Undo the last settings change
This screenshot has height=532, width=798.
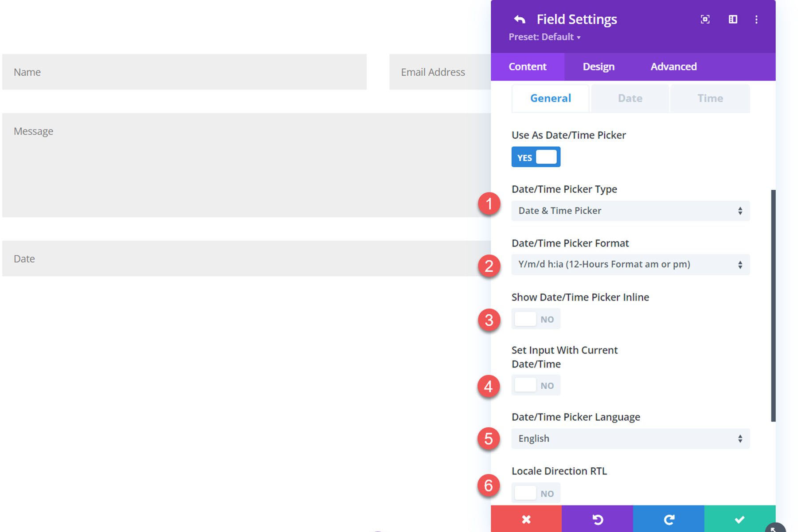tap(598, 519)
